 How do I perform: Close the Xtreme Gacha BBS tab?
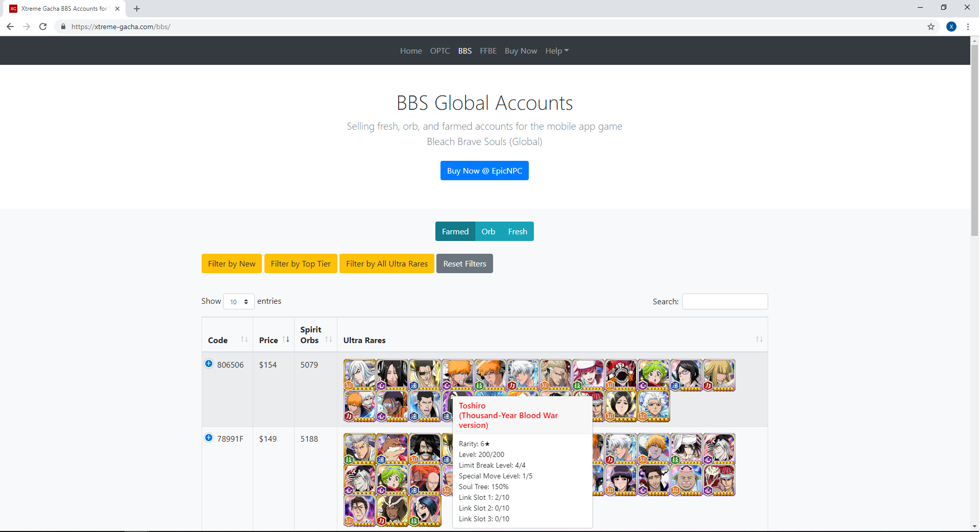[117, 9]
